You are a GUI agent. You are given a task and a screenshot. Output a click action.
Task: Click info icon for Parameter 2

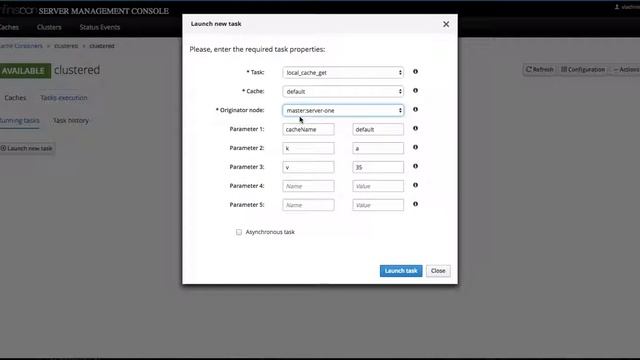pyautogui.click(x=415, y=147)
